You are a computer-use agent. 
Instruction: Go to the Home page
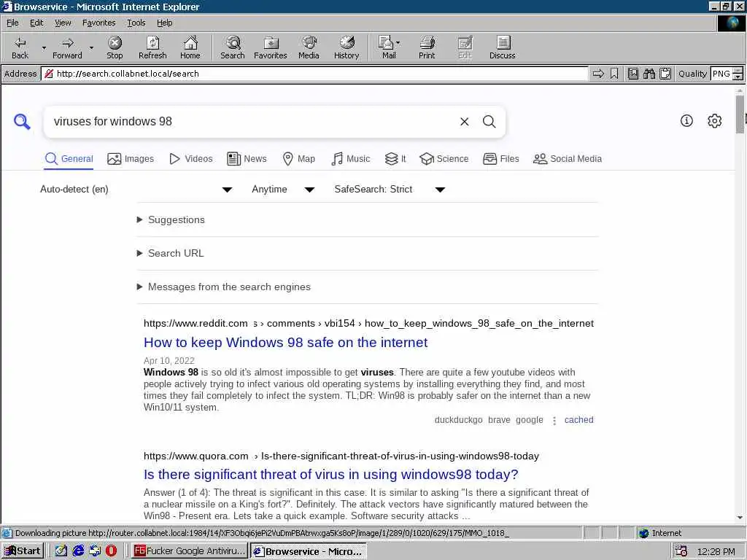(x=190, y=47)
